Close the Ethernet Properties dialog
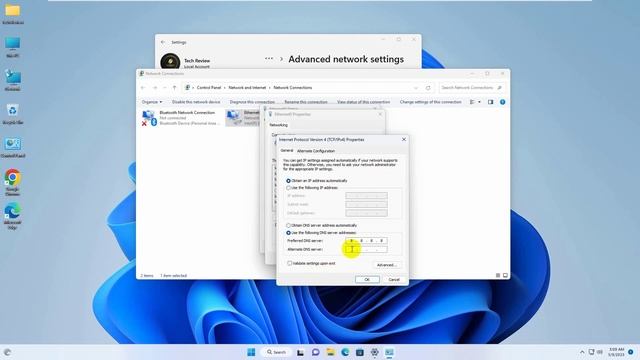This screenshot has height=360, width=640. (380, 114)
